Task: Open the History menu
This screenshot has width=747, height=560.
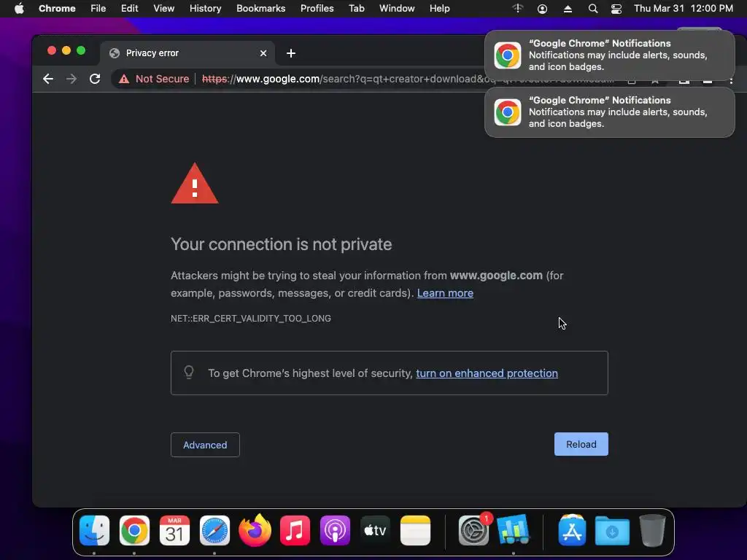Action: [x=205, y=9]
